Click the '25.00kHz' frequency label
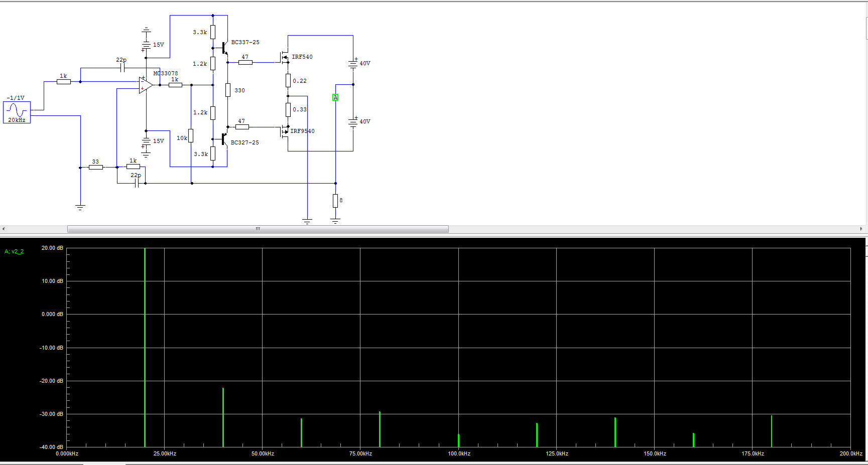This screenshot has width=868, height=465. [x=165, y=453]
